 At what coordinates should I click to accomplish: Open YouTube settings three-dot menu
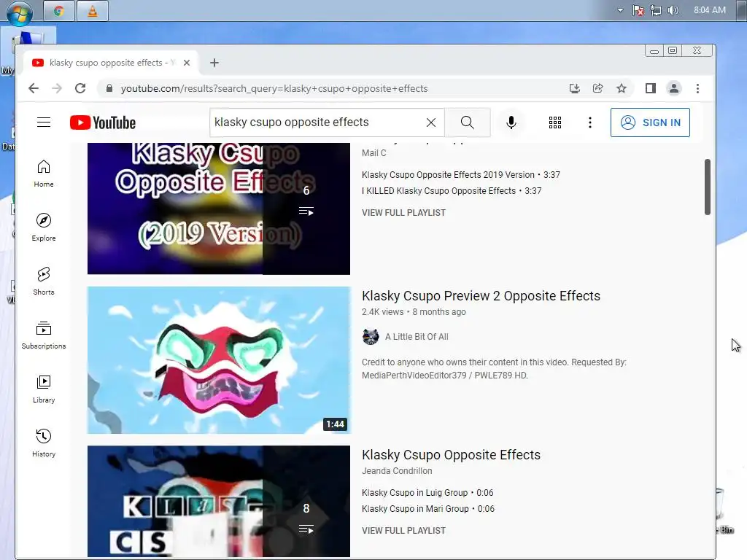click(x=589, y=122)
